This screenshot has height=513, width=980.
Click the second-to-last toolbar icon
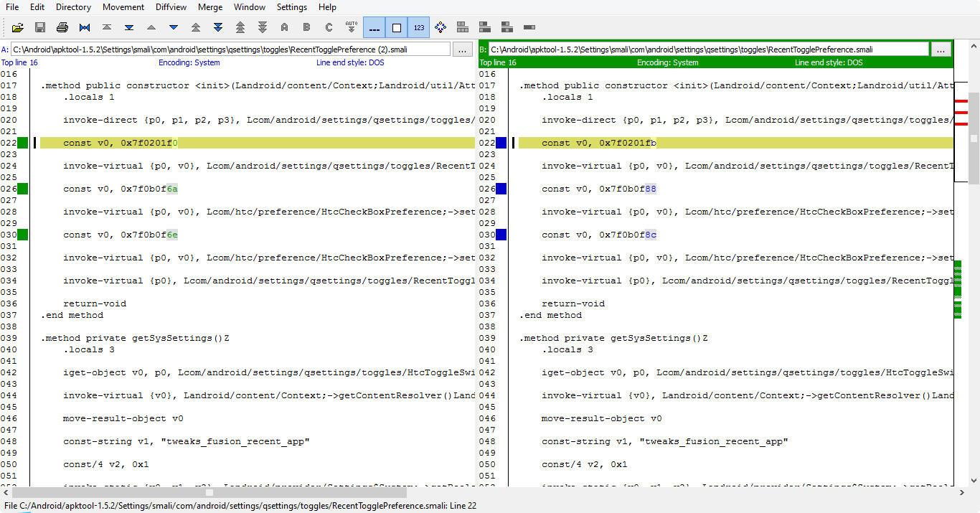pyautogui.click(x=507, y=27)
